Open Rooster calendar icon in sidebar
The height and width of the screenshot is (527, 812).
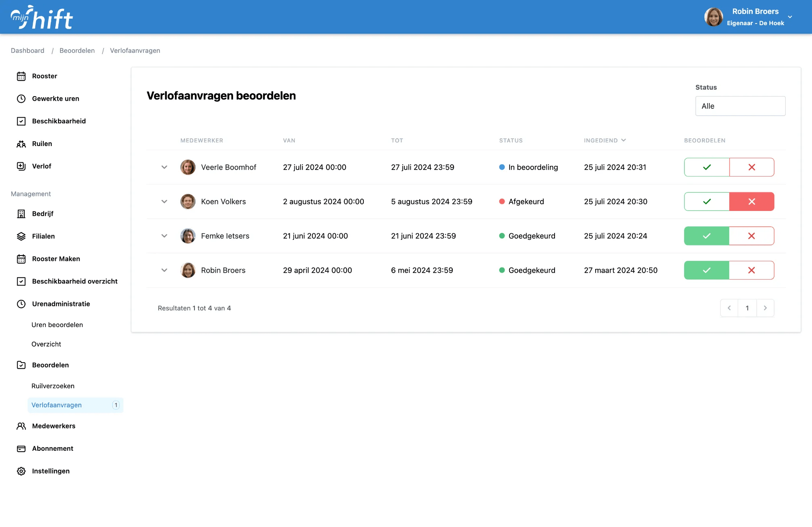coord(21,76)
